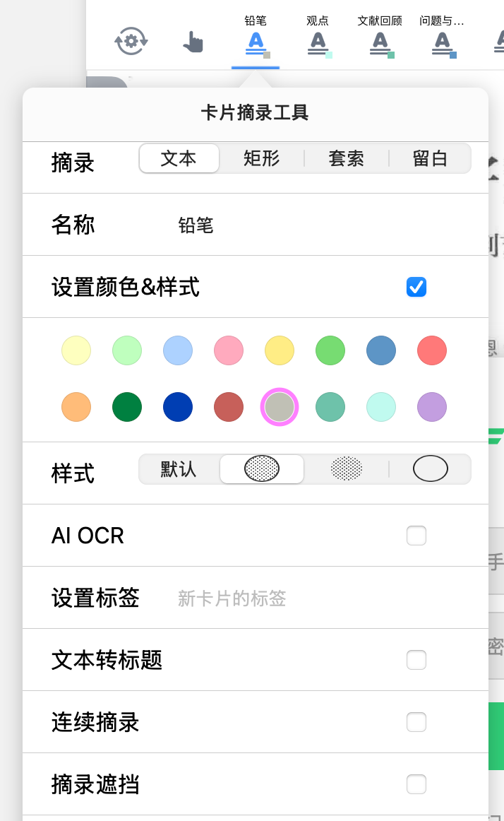Uncheck 设置颜色&样式 checkbox
The height and width of the screenshot is (821, 504).
pyautogui.click(x=416, y=287)
